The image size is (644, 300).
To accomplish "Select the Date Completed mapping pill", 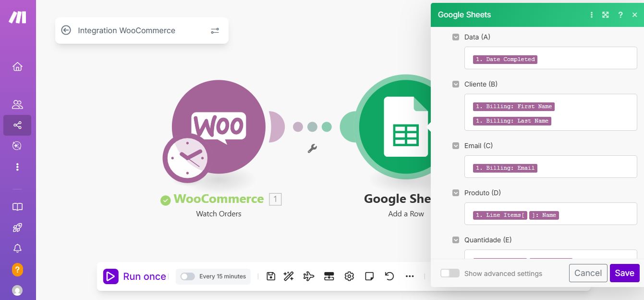I will click(505, 59).
